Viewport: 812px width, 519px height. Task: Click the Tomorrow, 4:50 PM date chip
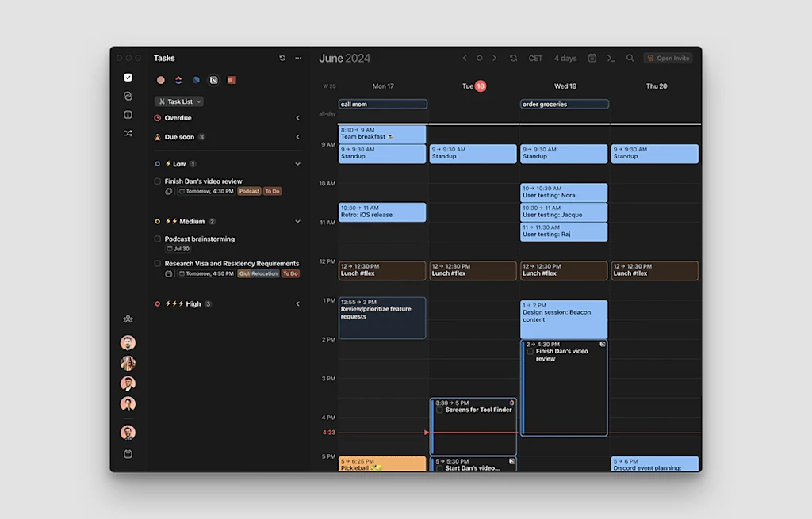[x=207, y=273]
